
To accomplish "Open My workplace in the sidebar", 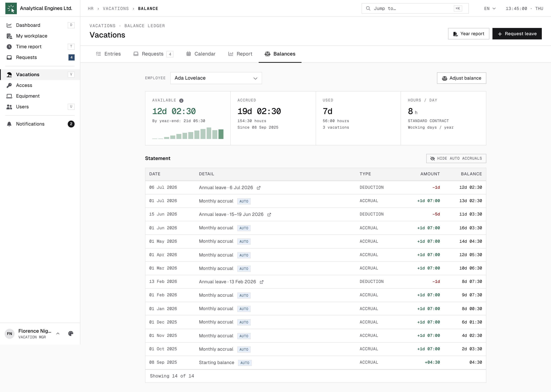I will [40, 36].
